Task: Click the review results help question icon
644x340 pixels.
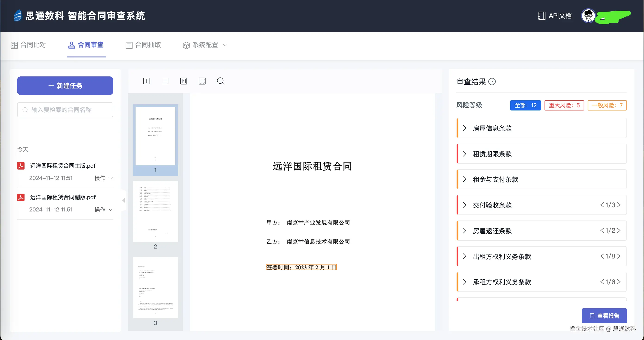Action: 492,82
